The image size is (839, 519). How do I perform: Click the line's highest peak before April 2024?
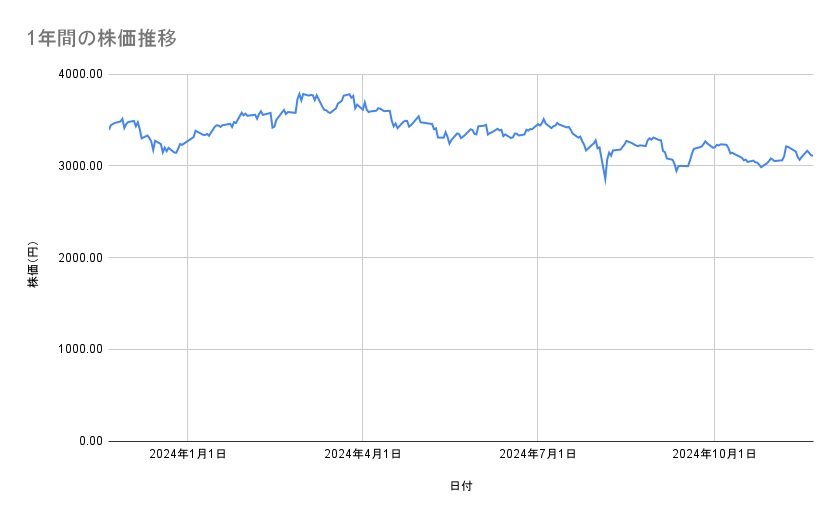coord(300,93)
